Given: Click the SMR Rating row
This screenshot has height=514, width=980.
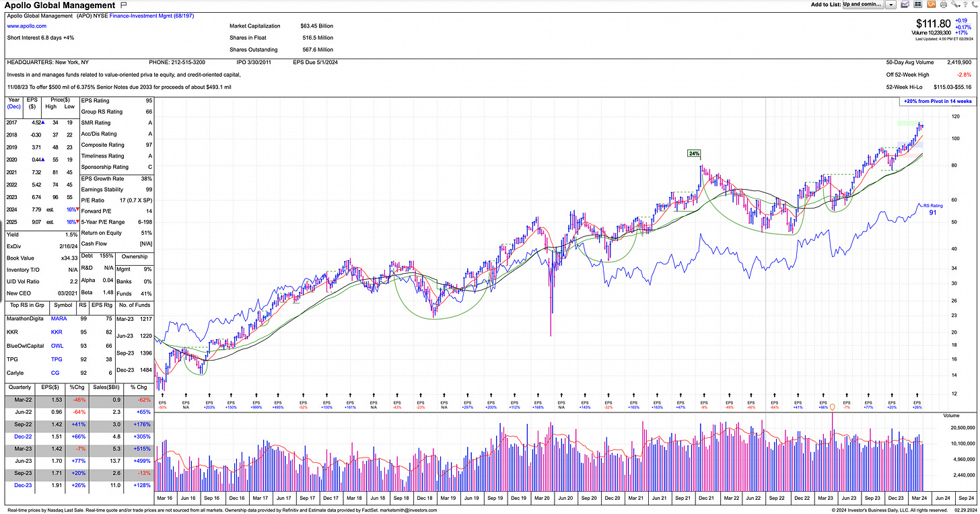Looking at the screenshot, I should click(116, 123).
